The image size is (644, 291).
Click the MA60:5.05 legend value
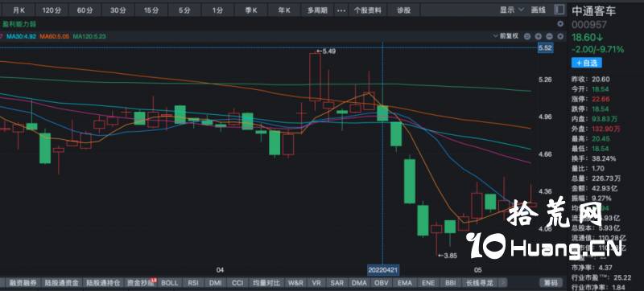coord(55,36)
